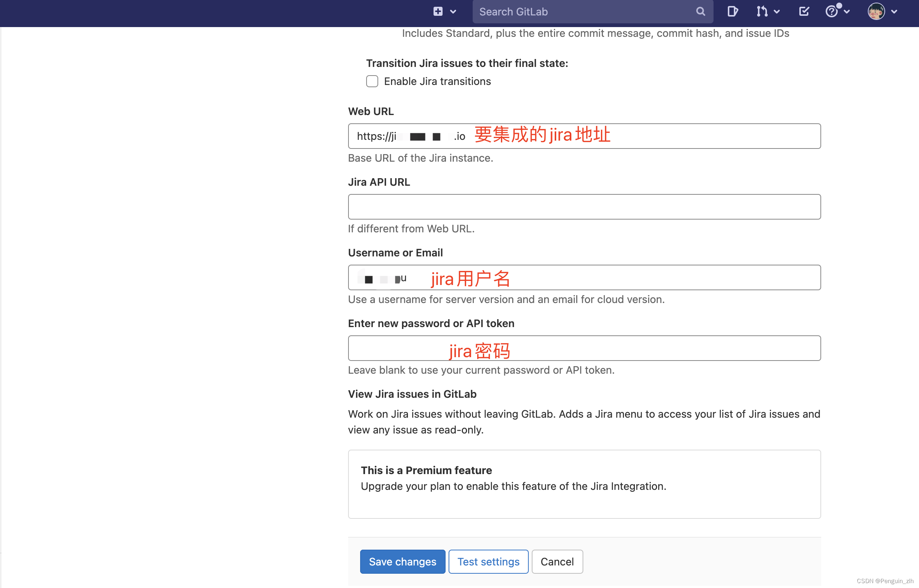Expand the merge requests dropdown chevron
This screenshot has height=588, width=919.
pos(777,12)
